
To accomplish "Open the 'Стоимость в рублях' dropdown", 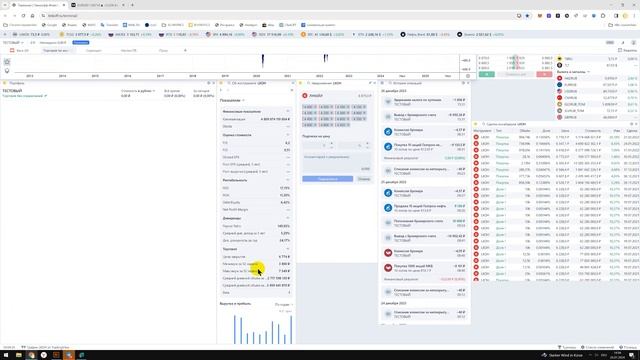I will tap(138, 91).
